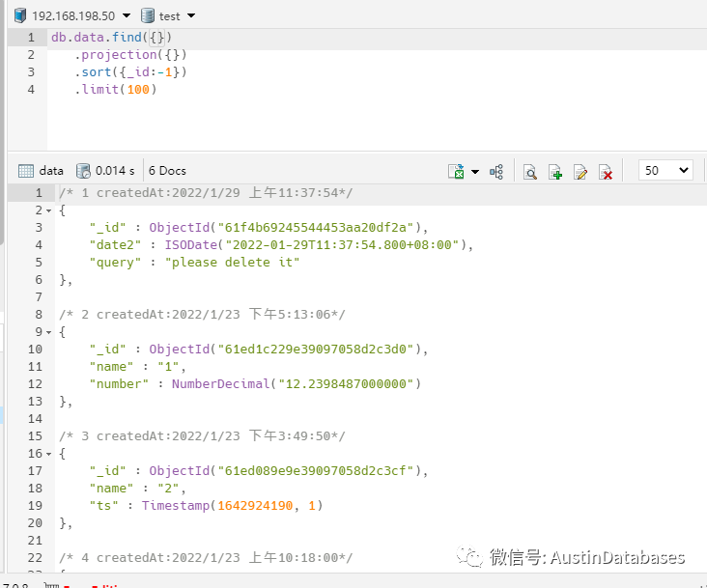The width and height of the screenshot is (707, 588).
Task: Click NumberDecimal 12.2398487000000 value
Action: point(297,384)
